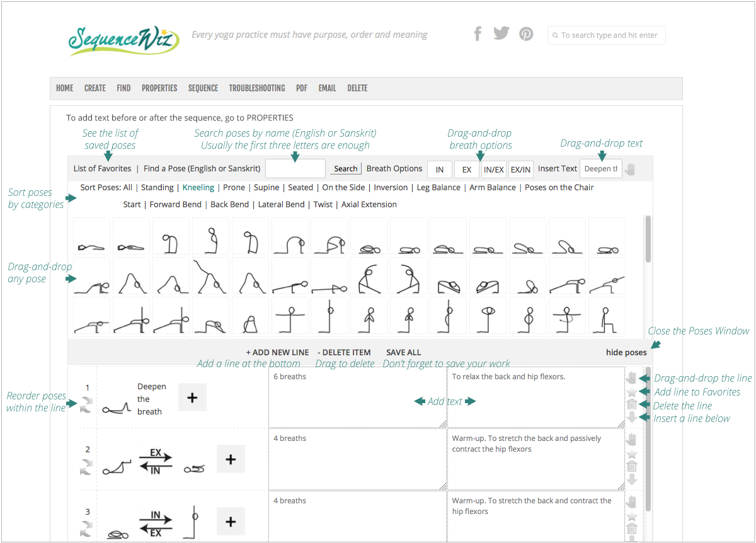Click line 1 drag hand icon
The height and width of the screenshot is (543, 756).
[632, 378]
